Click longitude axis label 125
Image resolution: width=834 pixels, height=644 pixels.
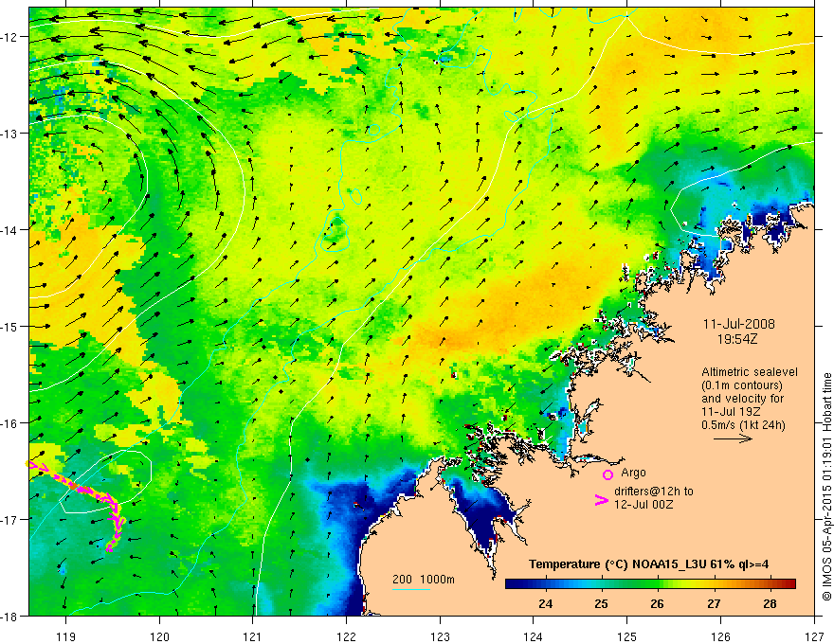click(x=627, y=636)
